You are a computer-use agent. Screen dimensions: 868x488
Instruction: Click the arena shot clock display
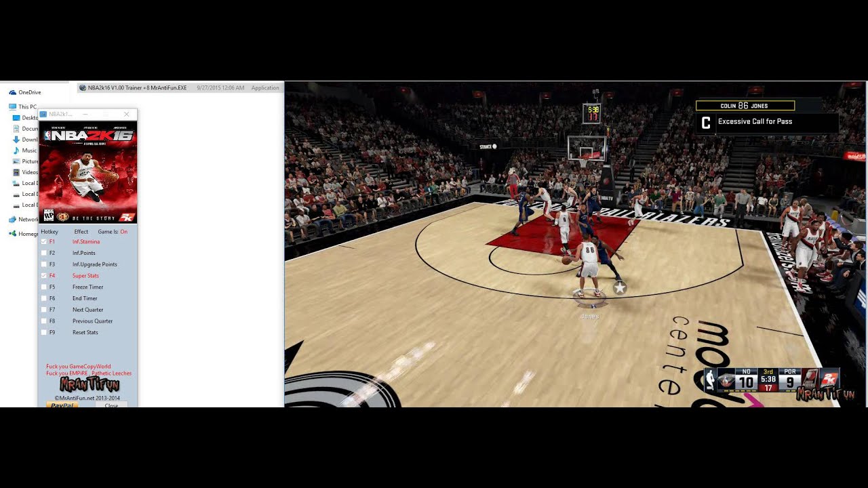coord(593,113)
